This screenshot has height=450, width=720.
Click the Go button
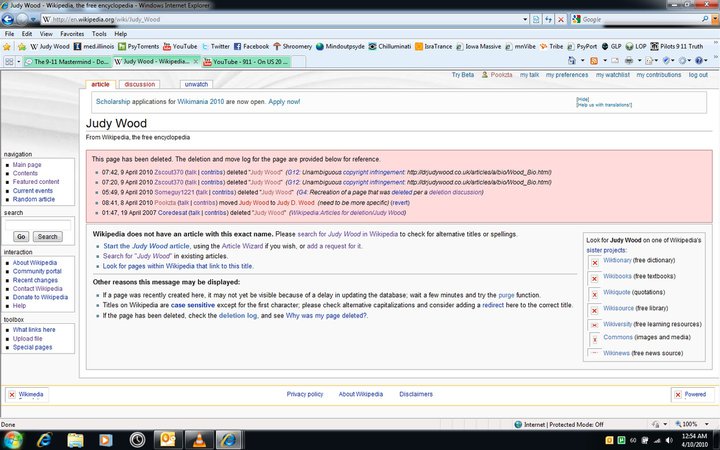[21, 236]
